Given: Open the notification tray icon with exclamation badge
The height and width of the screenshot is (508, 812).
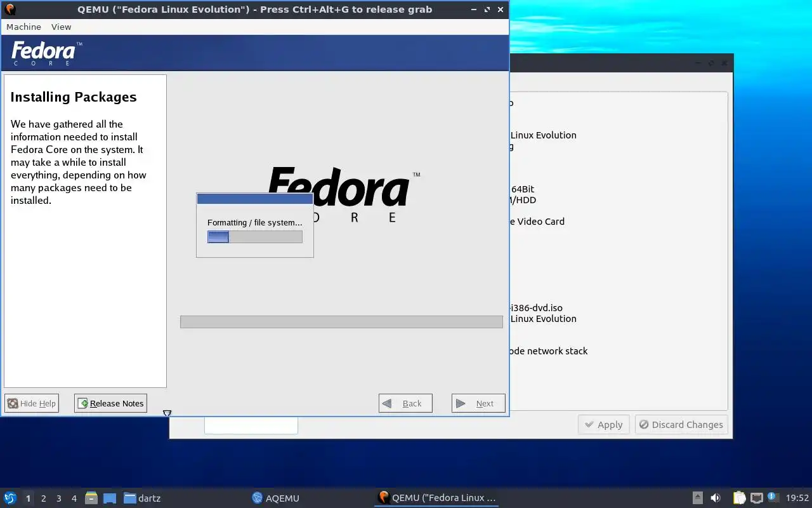Looking at the screenshot, I should (773, 497).
